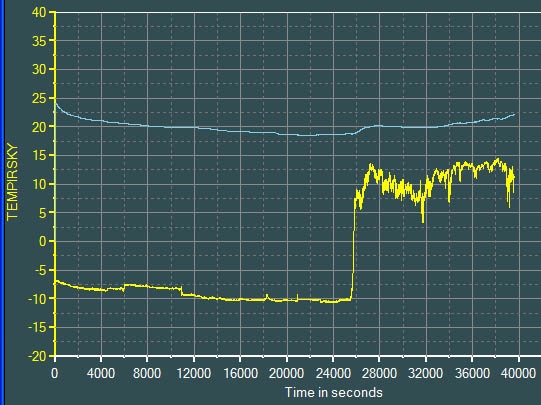
Task: Click the 25 tick label on Y axis
Action: (39, 98)
